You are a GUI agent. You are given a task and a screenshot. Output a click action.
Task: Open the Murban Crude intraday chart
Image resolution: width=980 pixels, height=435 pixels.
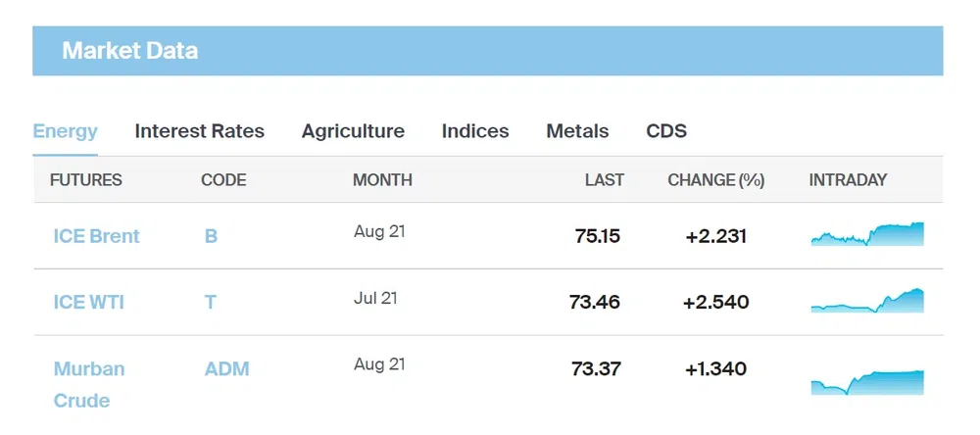(867, 382)
